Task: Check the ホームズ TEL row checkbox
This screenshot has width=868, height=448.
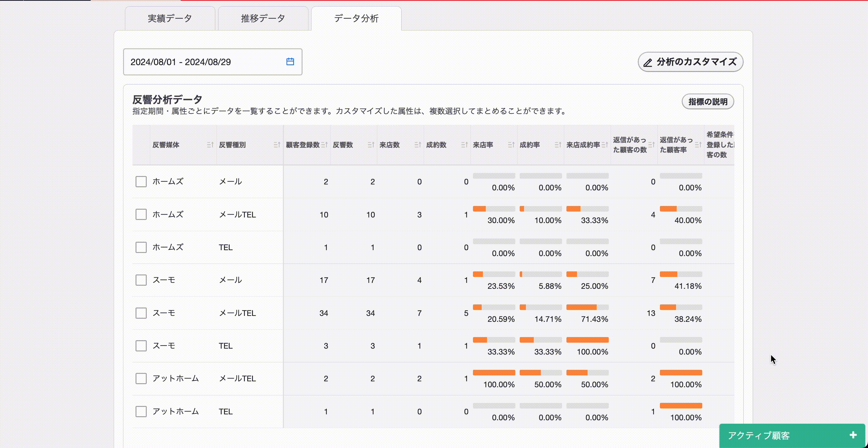Action: tap(141, 247)
